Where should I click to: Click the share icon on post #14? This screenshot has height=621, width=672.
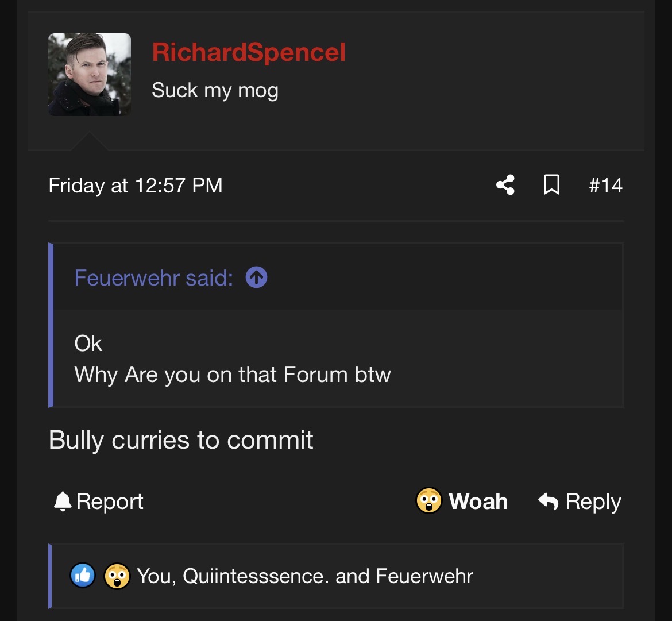point(505,186)
